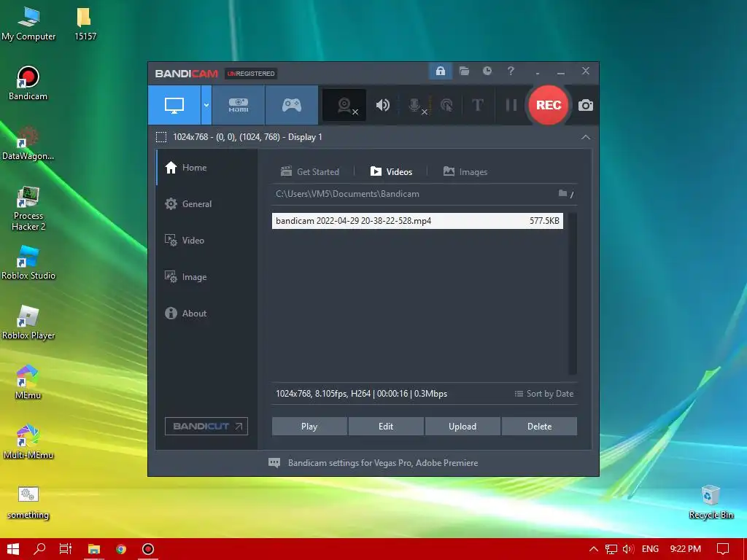The image size is (747, 560).
Task: Click the 1024x768 Display 1 area text
Action: tap(247, 137)
